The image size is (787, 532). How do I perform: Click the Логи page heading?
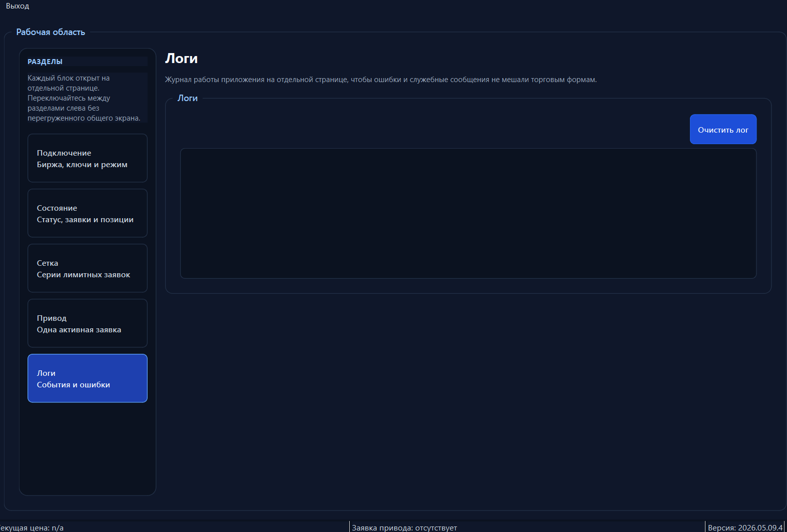182,59
